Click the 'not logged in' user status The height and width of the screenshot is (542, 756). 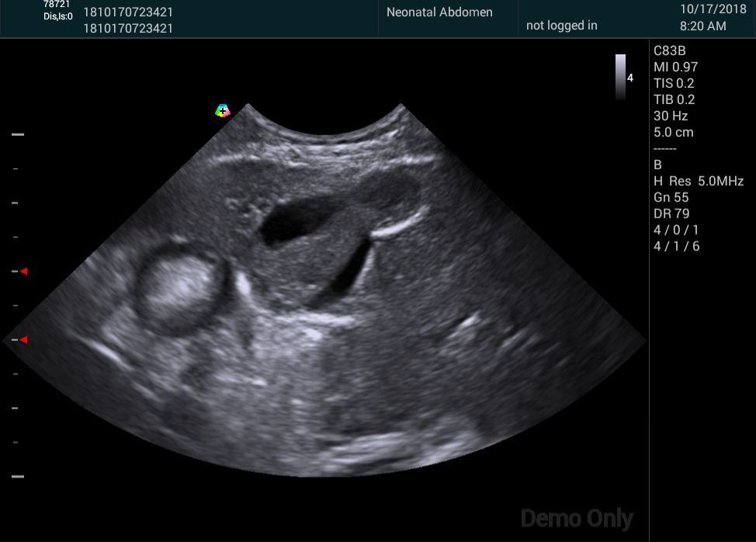click(562, 25)
